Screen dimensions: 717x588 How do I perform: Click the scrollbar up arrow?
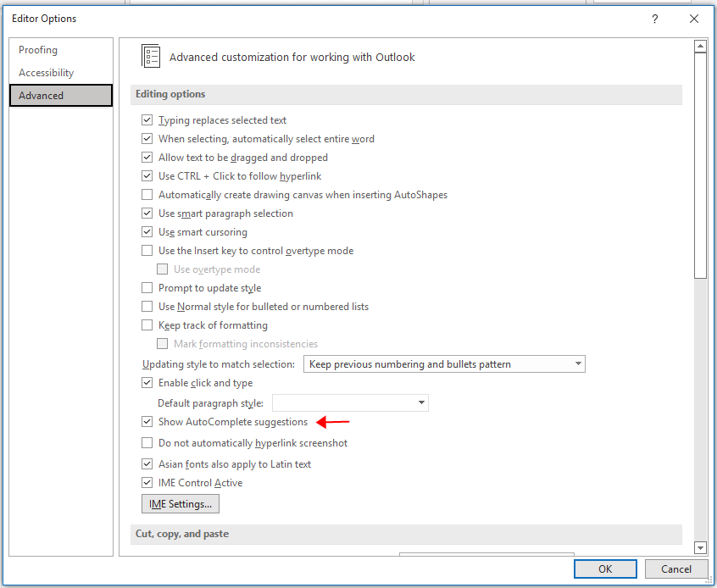[x=700, y=47]
